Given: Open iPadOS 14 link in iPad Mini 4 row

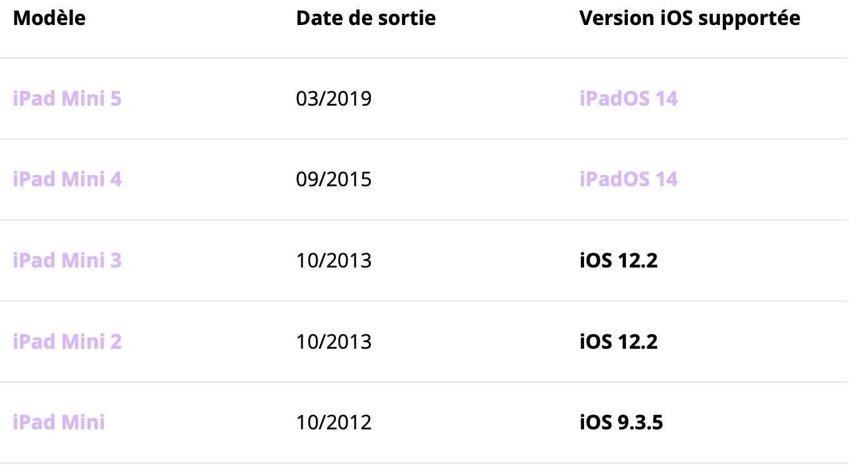Looking at the screenshot, I should (x=628, y=180).
